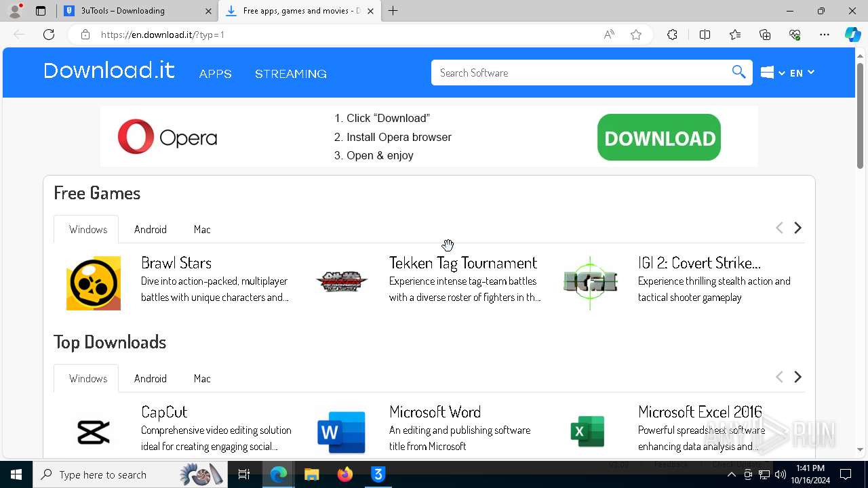Open the EN language dropdown
This screenshot has width=868, height=488.
click(802, 73)
